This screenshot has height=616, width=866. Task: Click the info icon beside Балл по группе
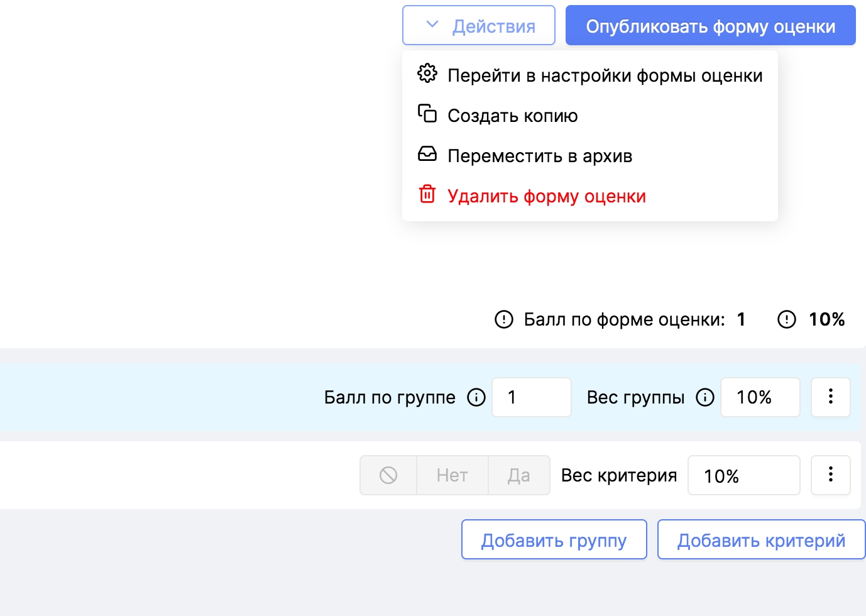pyautogui.click(x=476, y=397)
